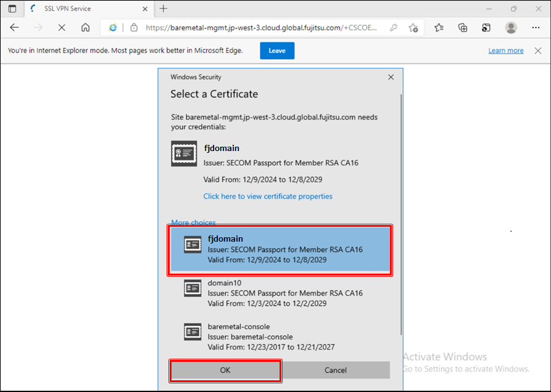This screenshot has height=392, width=551.
Task: Click Valid From 12/23/2017 to 12/21/2027 text
Action: (271, 347)
